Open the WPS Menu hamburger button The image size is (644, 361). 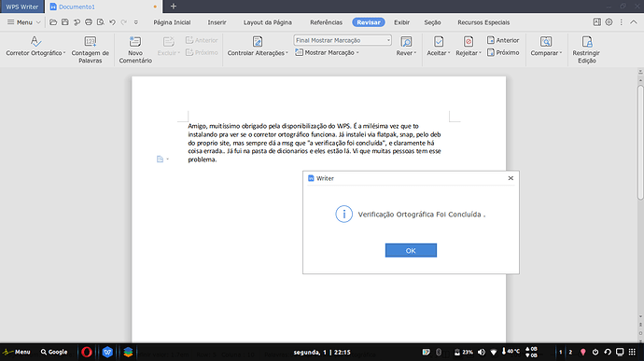[23, 22]
